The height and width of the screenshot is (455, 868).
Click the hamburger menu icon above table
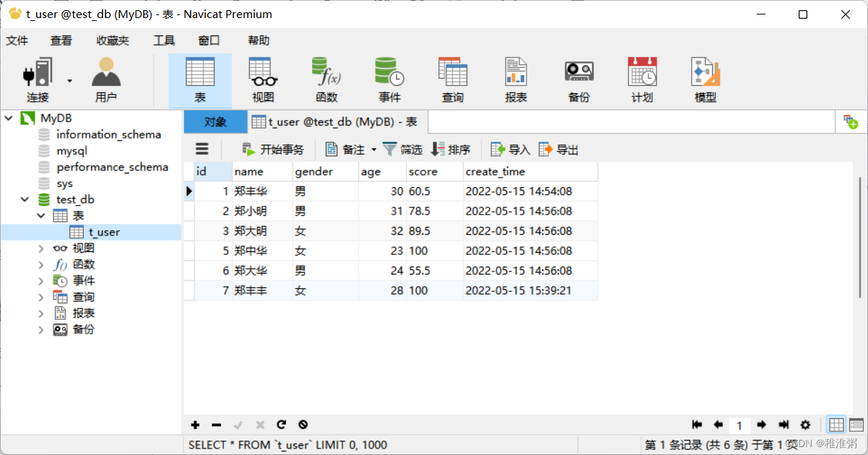[x=202, y=149]
